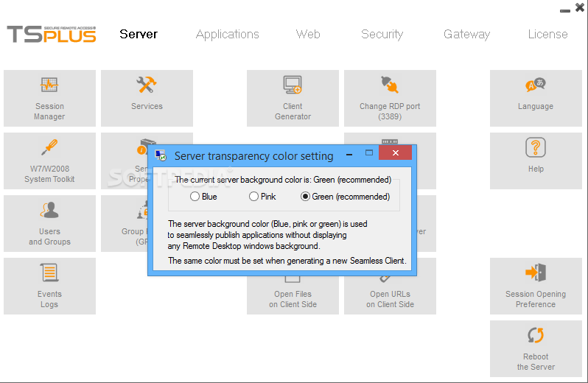Image resolution: width=588 pixels, height=383 pixels.
Task: Click the TSplus logo
Action: [52, 34]
